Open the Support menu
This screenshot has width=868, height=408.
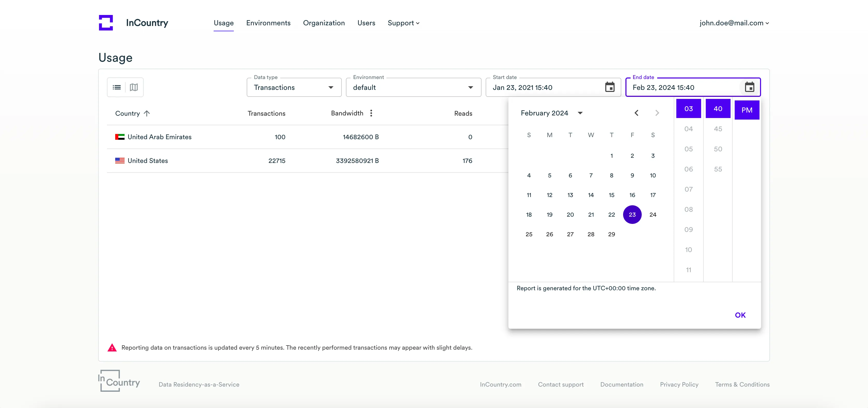[403, 23]
